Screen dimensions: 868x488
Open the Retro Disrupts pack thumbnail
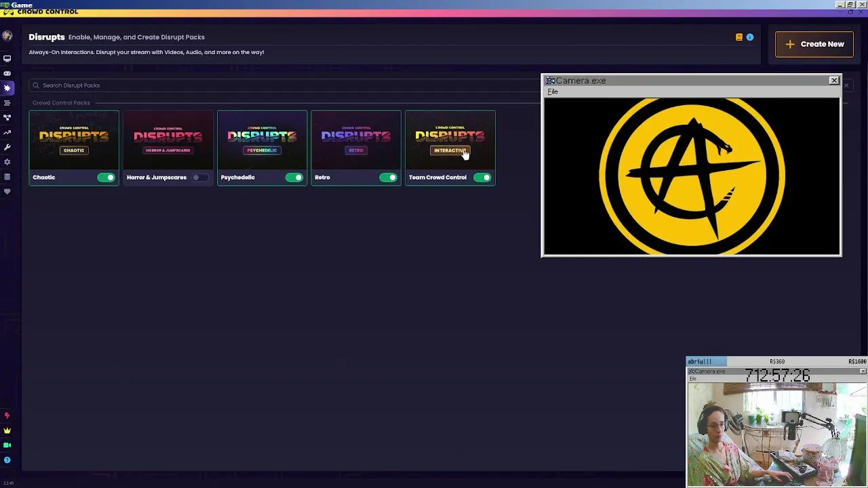[x=356, y=140]
